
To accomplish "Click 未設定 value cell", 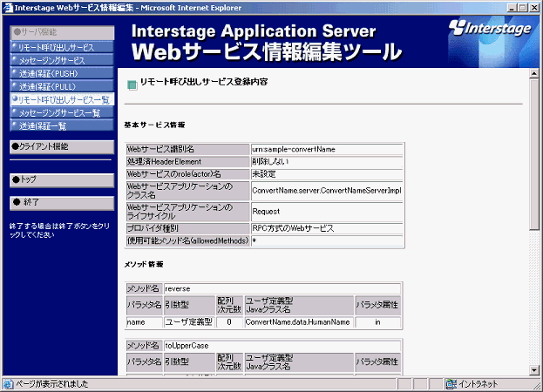I will tap(327, 174).
